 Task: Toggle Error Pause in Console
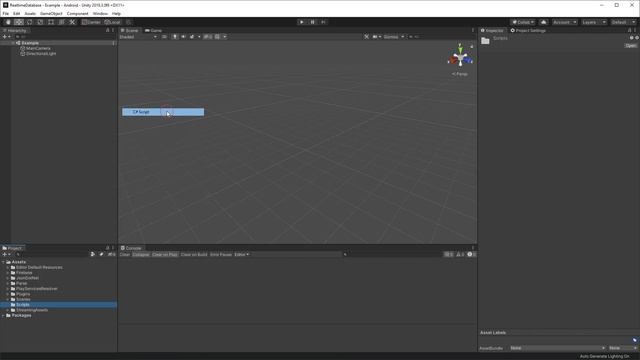221,255
